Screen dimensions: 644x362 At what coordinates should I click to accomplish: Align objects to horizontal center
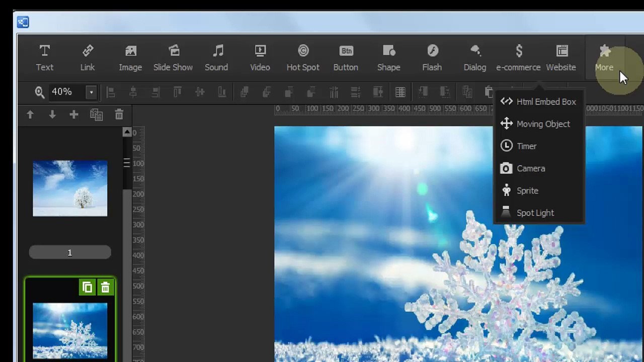point(133,92)
